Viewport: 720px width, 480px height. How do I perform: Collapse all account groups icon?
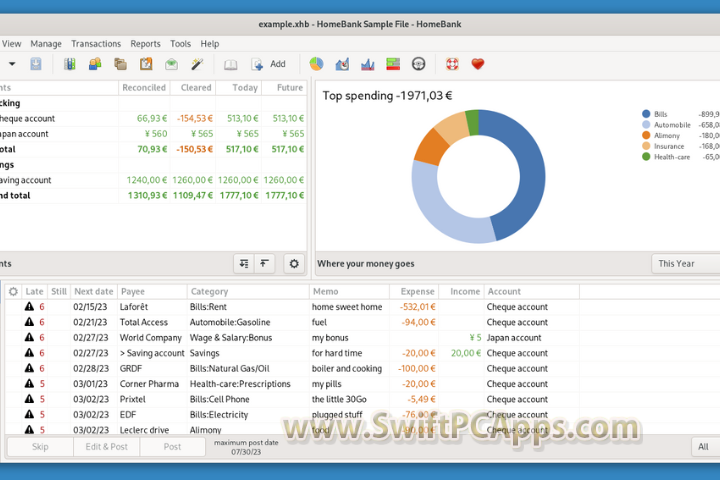point(264,264)
